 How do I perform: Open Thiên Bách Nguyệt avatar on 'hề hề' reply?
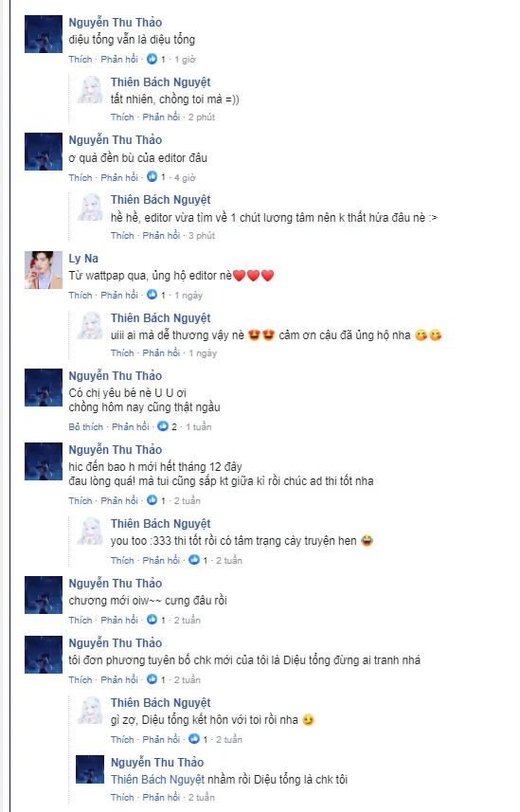[x=90, y=207]
